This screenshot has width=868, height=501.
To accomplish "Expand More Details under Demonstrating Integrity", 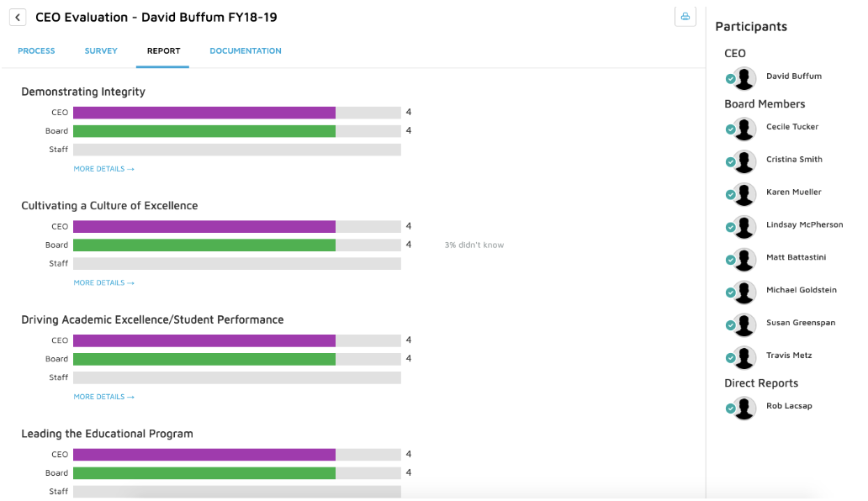I will [x=103, y=168].
